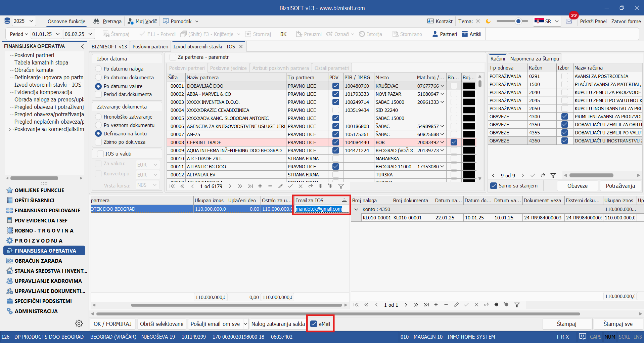Open the BK toolbar item
644x343 pixels.
coord(283,34)
